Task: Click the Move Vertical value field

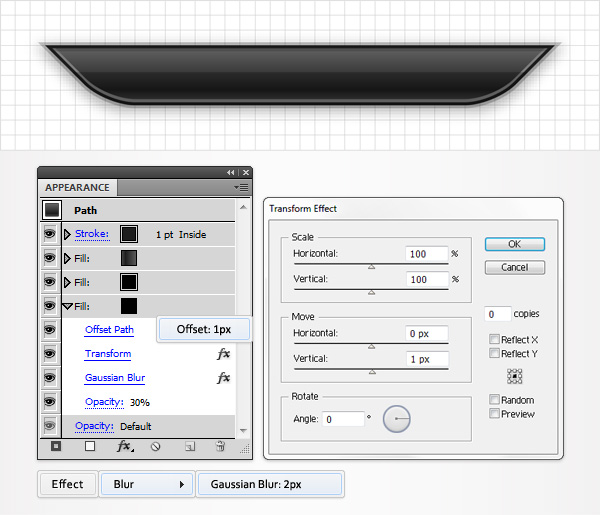Action: [427, 359]
